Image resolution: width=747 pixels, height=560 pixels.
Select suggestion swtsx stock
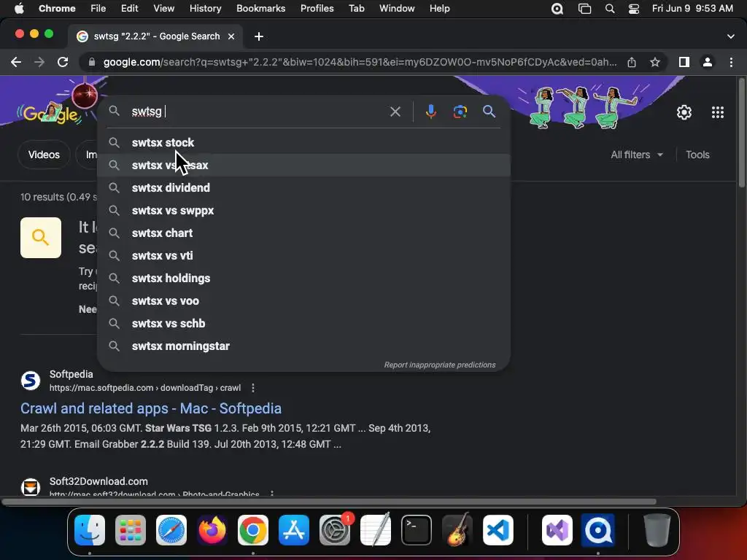click(x=304, y=143)
